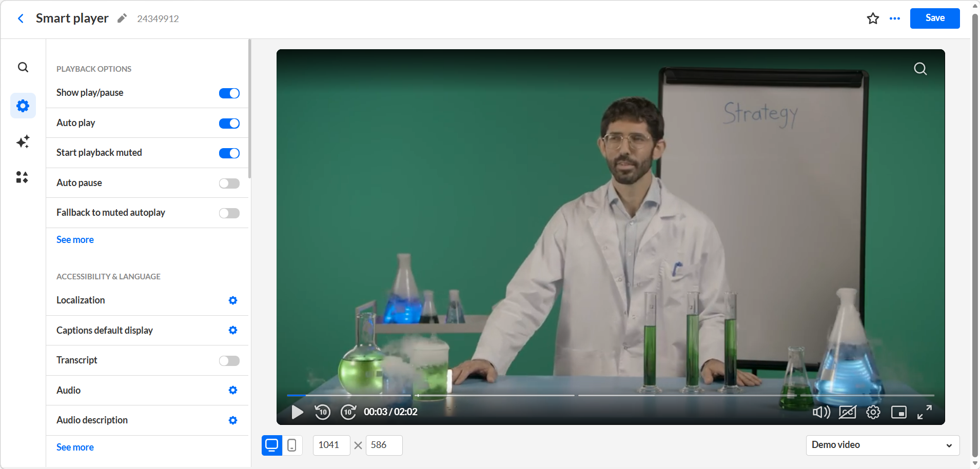The image size is (980, 469).
Task: Click the player ID 24349912
Action: click(158, 19)
